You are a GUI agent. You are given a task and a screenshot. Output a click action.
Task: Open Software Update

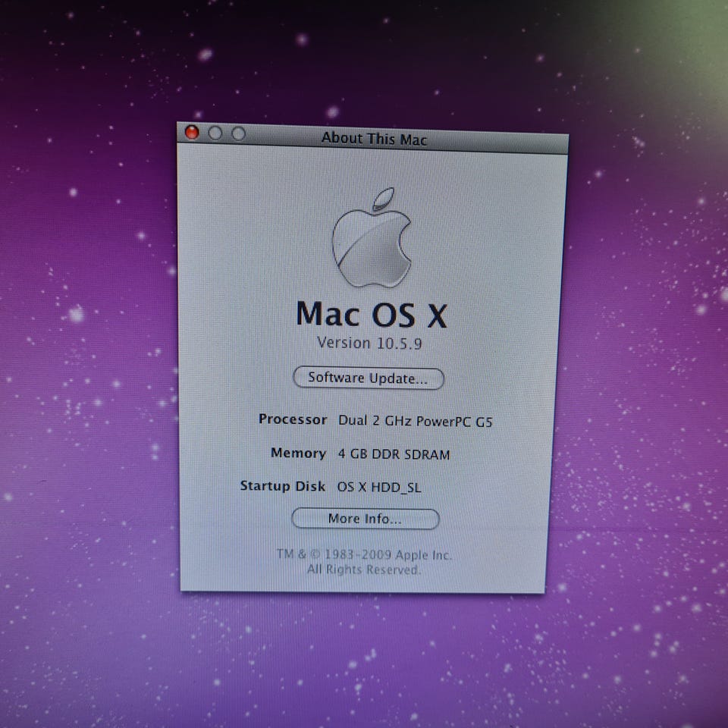(x=368, y=378)
